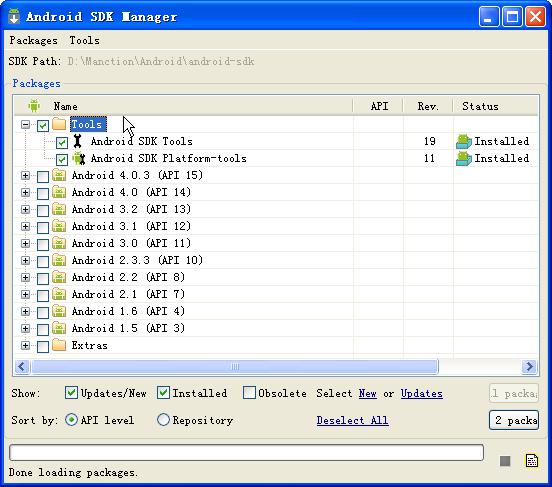Image resolution: width=552 pixels, height=487 pixels.
Task: Click the Android 2.3.3 (API 10) folder icon
Action: (x=59, y=260)
